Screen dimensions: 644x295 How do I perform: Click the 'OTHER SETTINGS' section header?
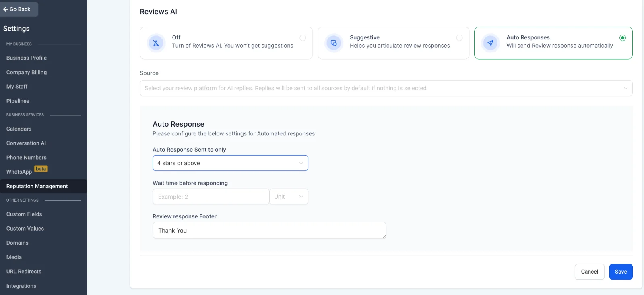coord(23,200)
